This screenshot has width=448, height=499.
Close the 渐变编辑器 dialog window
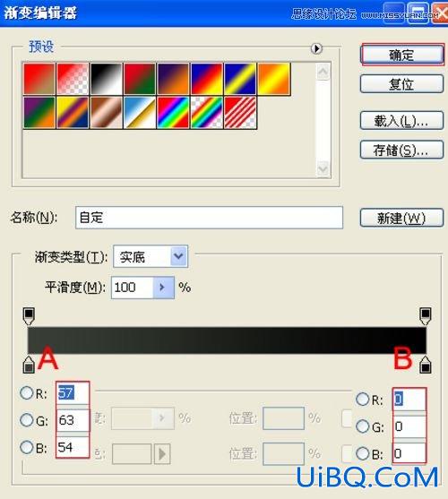(441, 13)
